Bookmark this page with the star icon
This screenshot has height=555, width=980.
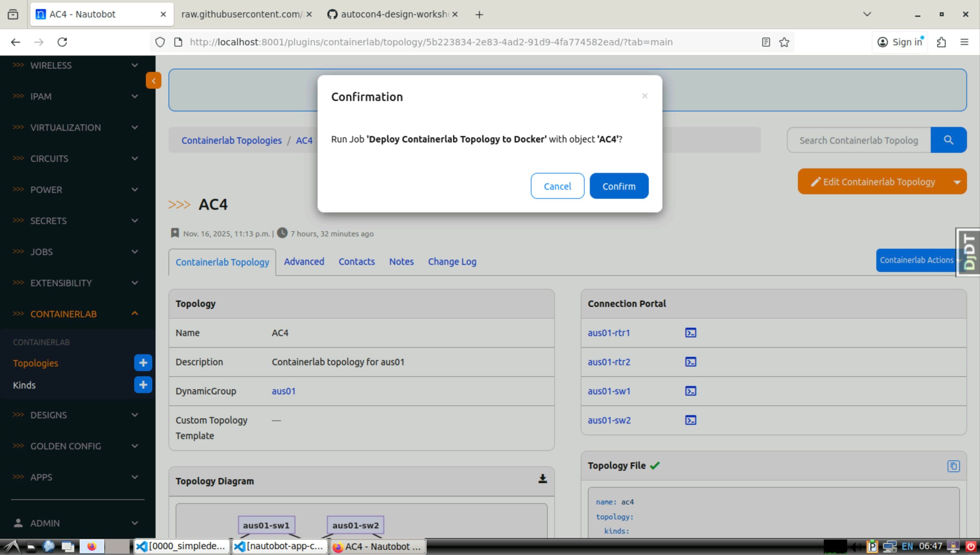pos(784,42)
